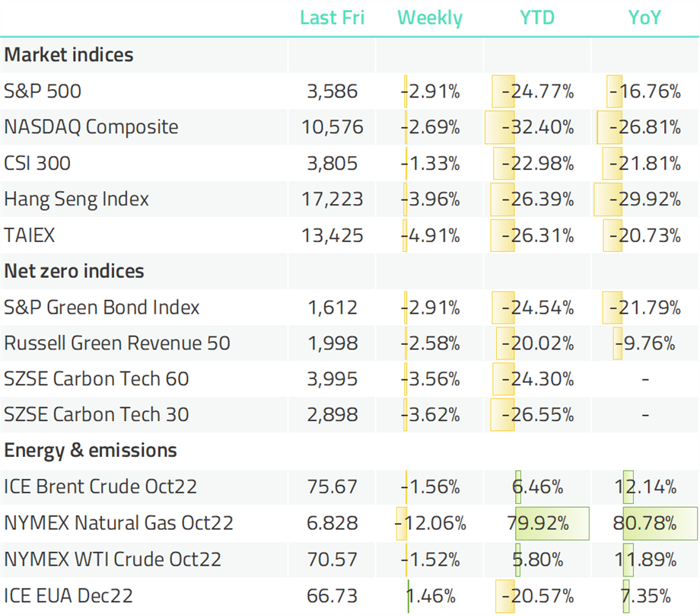This screenshot has height=616, width=700.
Task: Click S&P Green Bond Index value 1,612
Action: (332, 308)
